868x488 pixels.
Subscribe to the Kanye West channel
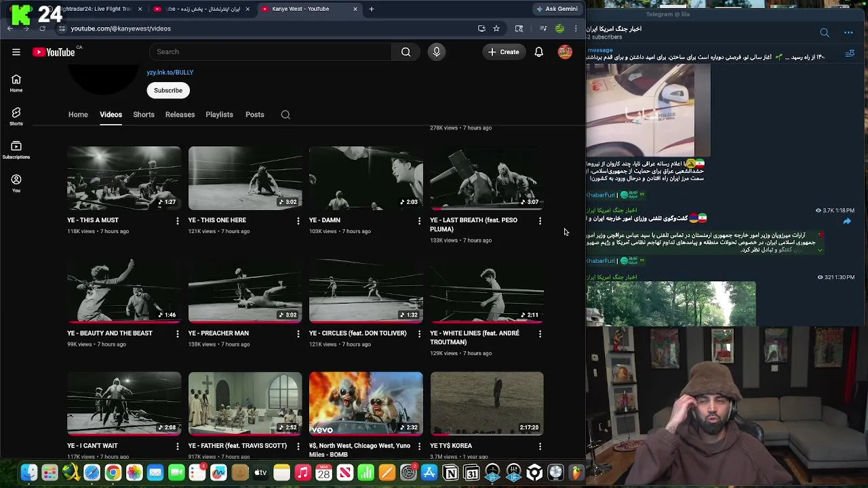(168, 90)
